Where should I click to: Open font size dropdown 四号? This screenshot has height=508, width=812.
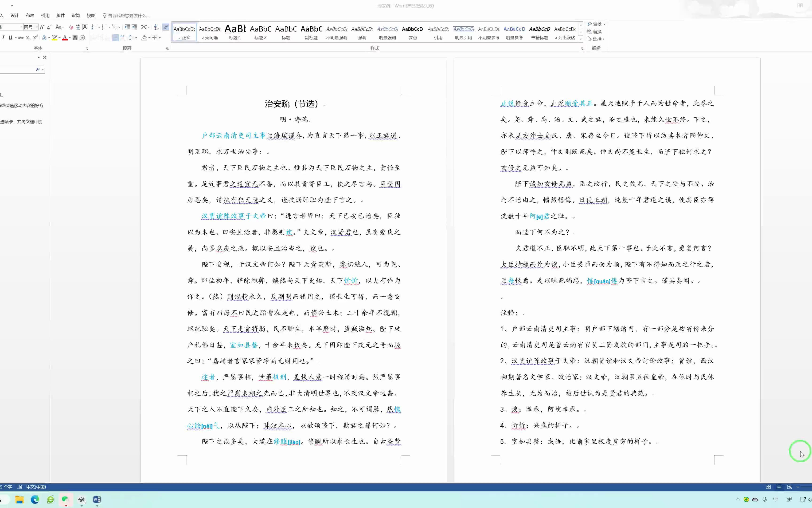pos(36,27)
